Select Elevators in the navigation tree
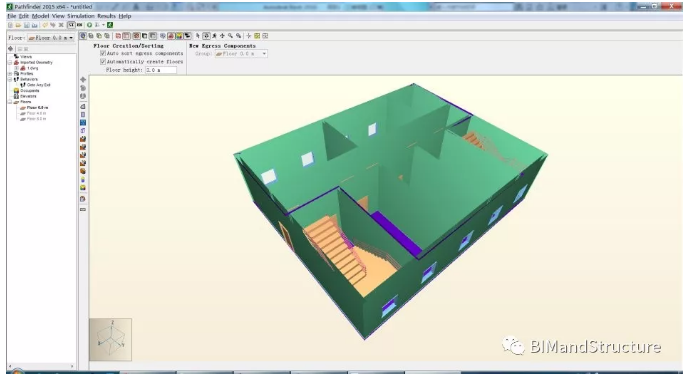This screenshot has height=383, width=692. [28, 96]
